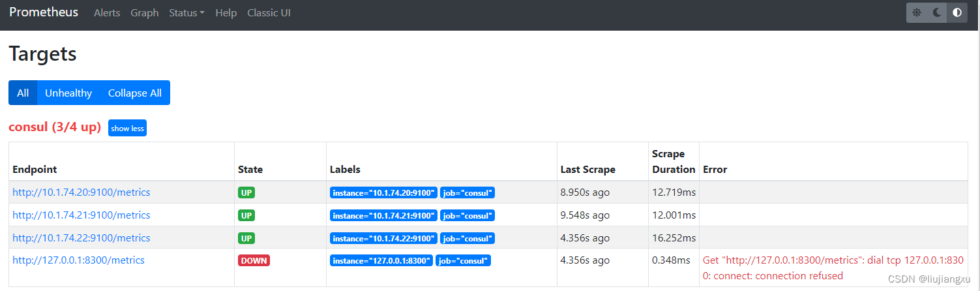The height and width of the screenshot is (291, 980).
Task: Click job="consul" label in 127.0.0.1 row
Action: tap(463, 261)
